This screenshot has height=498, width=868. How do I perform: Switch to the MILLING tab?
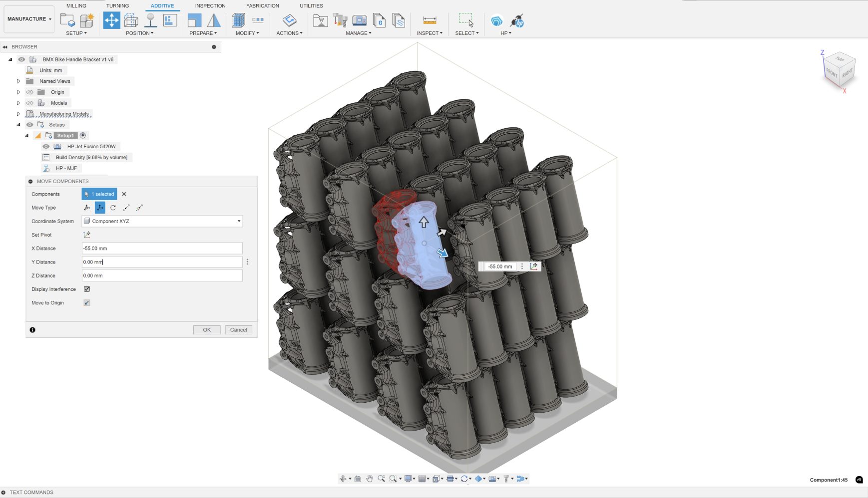tap(76, 6)
